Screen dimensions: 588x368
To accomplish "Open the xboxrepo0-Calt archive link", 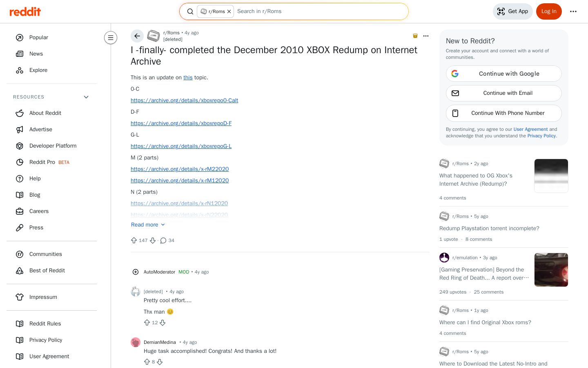I will coord(184,101).
